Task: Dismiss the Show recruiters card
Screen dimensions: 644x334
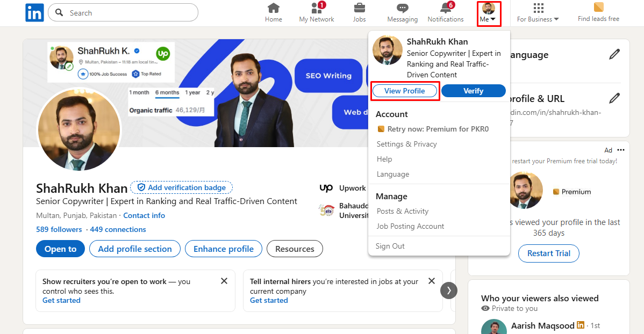Action: (224, 280)
